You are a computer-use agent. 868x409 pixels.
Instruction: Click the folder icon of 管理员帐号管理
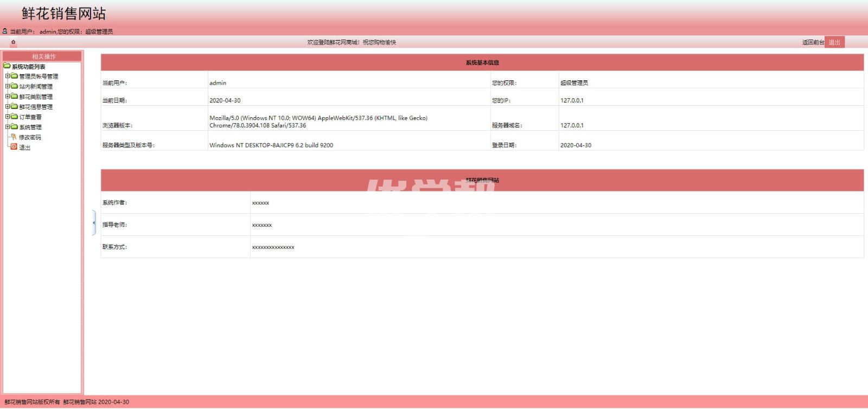(x=15, y=76)
